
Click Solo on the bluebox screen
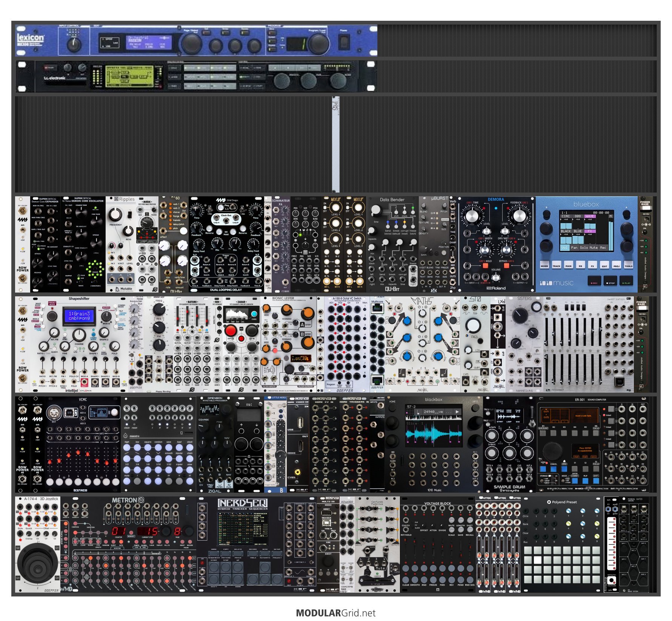point(584,248)
